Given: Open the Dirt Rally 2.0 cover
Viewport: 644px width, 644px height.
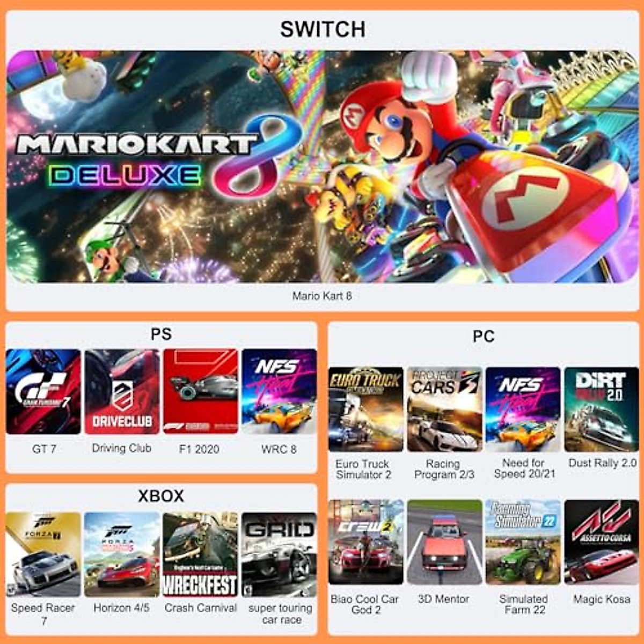Looking at the screenshot, I should click(x=602, y=409).
